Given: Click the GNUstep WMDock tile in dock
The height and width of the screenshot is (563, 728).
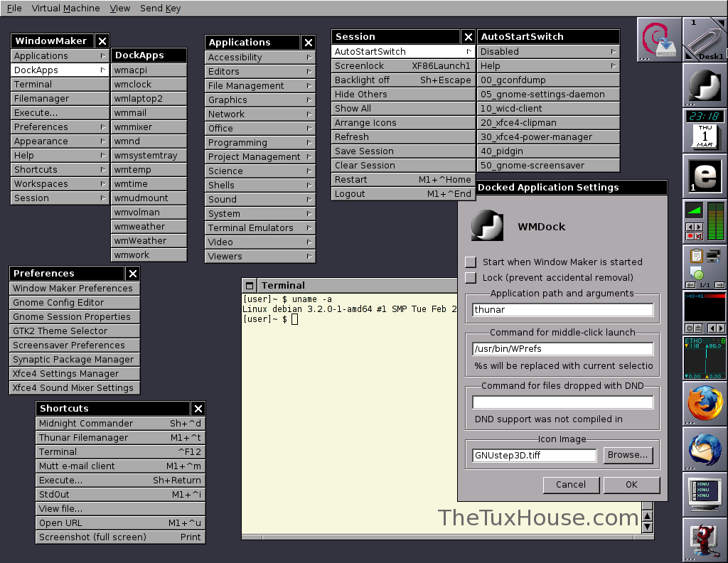Looking at the screenshot, I should pyautogui.click(x=705, y=85).
